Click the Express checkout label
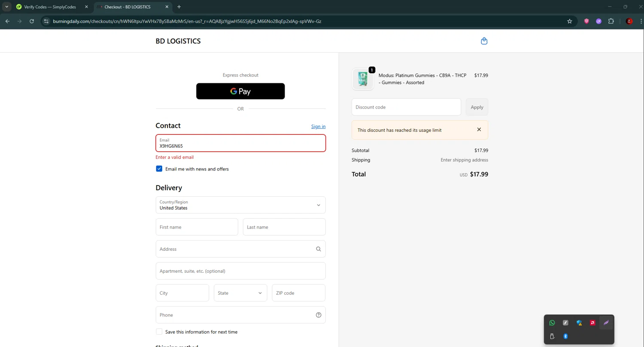Screen dimensions: 644x347 240,75
